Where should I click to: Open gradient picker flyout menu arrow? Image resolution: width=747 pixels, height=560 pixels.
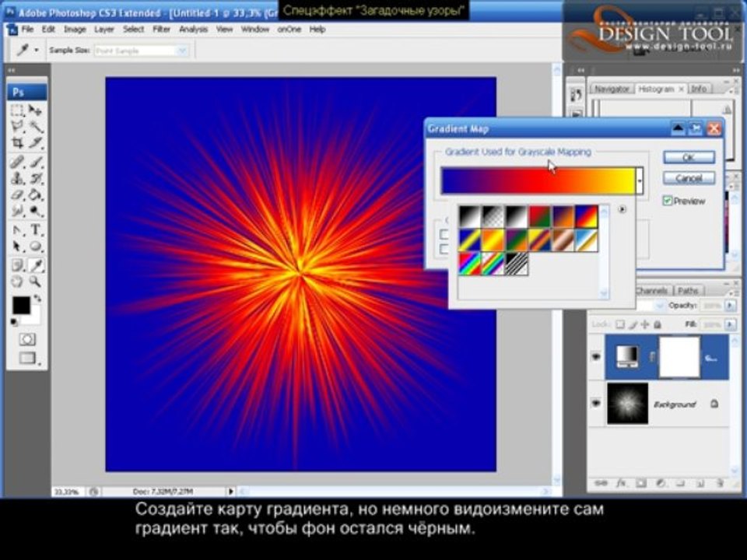pos(622,209)
